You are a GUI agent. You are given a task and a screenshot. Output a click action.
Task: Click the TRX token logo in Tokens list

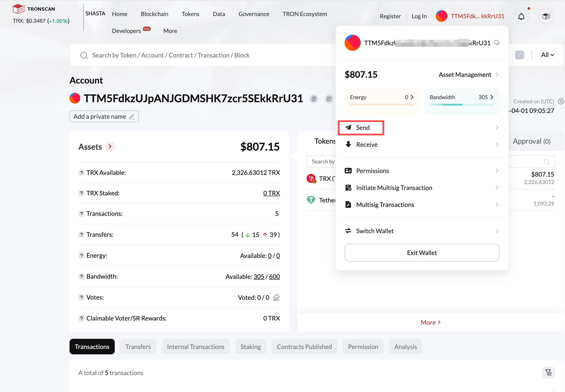[x=311, y=179]
